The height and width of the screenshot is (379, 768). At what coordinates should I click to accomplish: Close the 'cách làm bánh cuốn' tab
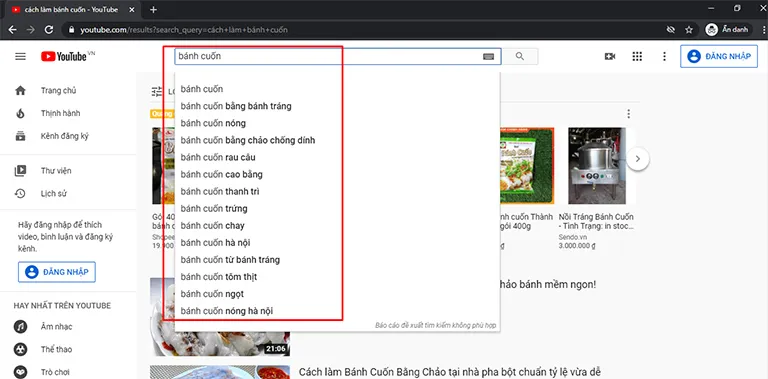tap(132, 9)
